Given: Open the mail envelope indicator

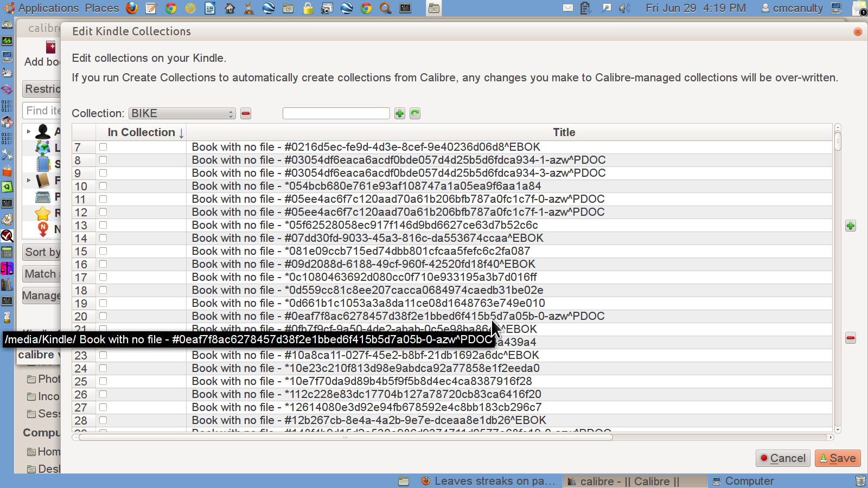Looking at the screenshot, I should [568, 8].
